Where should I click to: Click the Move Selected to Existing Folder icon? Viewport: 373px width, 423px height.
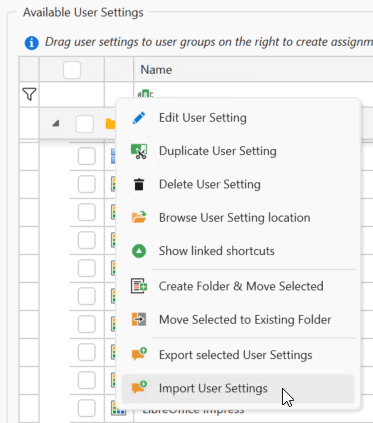139,319
